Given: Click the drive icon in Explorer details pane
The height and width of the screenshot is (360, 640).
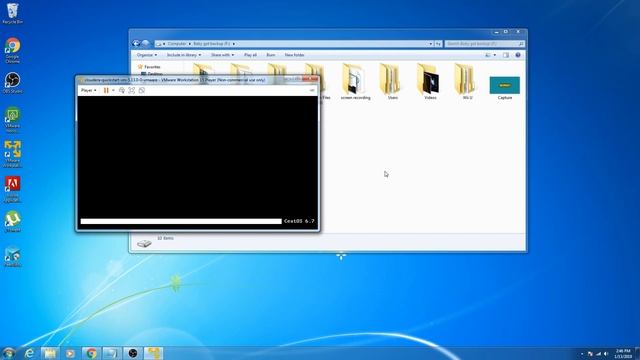Looking at the screenshot, I should coord(144,243).
